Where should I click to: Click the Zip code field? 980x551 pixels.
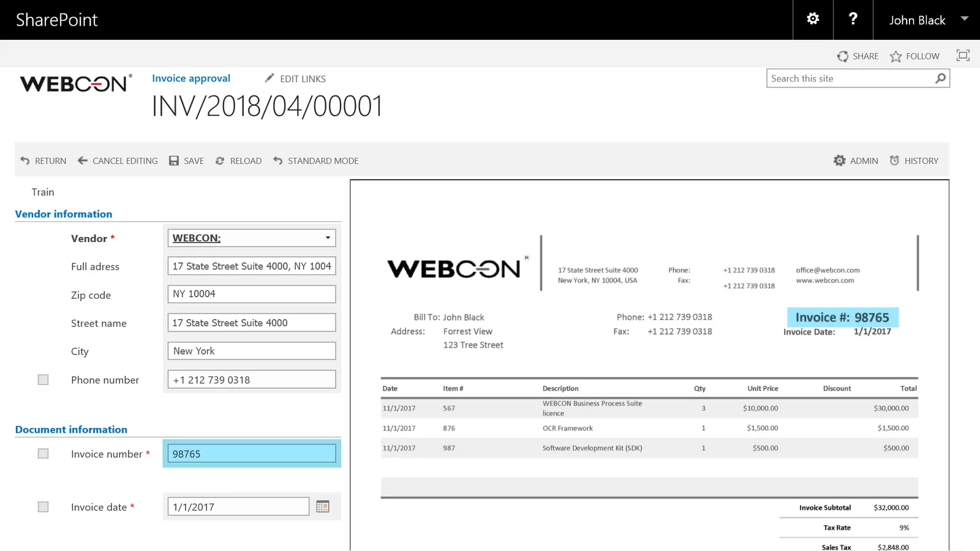(252, 294)
